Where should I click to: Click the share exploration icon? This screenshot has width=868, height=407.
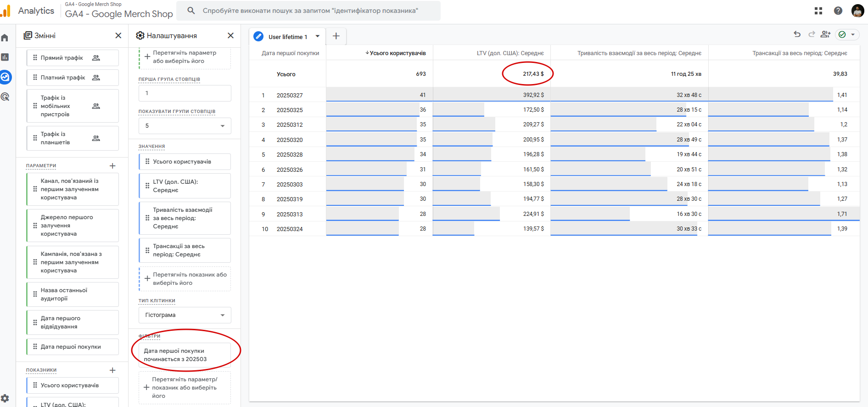point(825,34)
